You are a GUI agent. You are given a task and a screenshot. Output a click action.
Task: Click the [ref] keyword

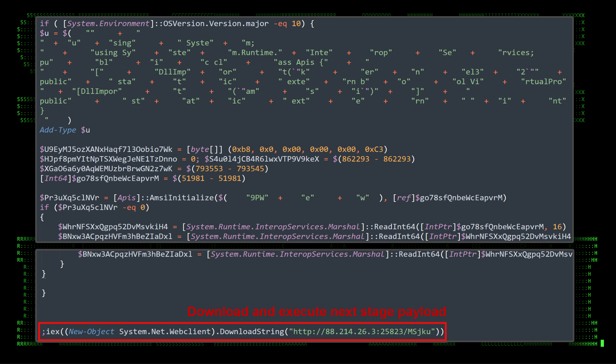404,198
